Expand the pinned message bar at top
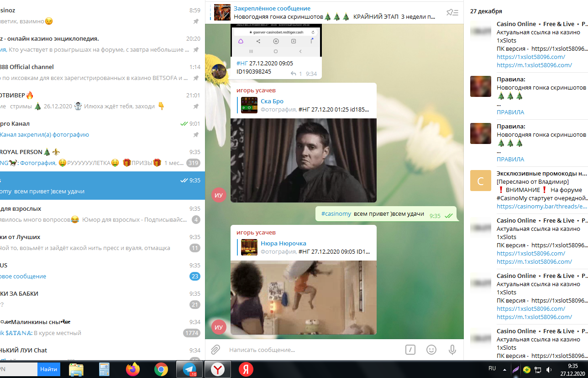Image resolution: width=588 pixels, height=378 pixels. point(329,12)
